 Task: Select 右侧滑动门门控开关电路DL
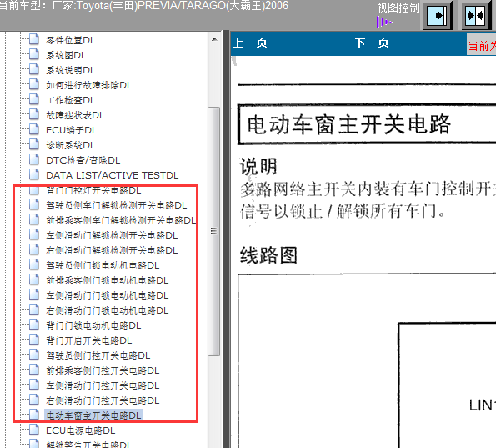(x=103, y=400)
